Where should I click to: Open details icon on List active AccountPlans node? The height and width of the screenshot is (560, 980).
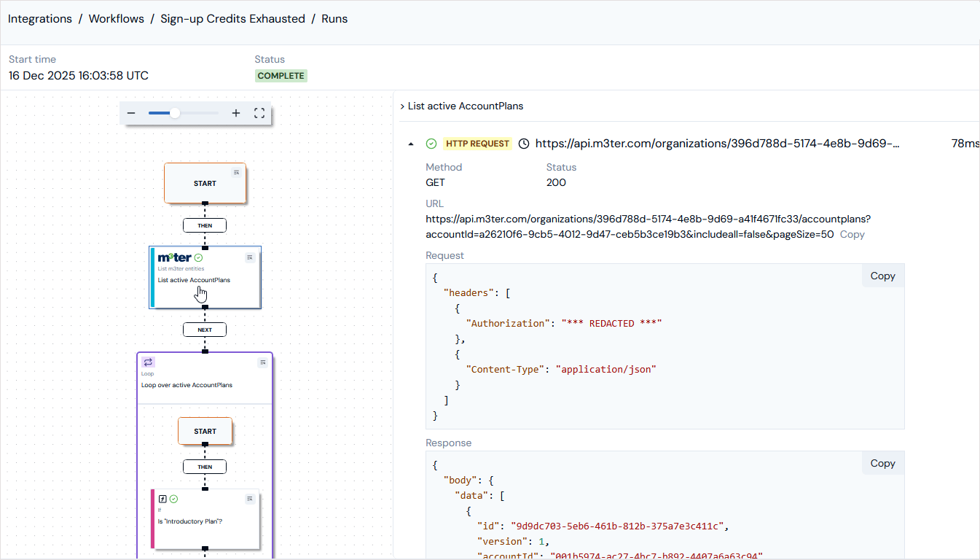click(x=250, y=257)
